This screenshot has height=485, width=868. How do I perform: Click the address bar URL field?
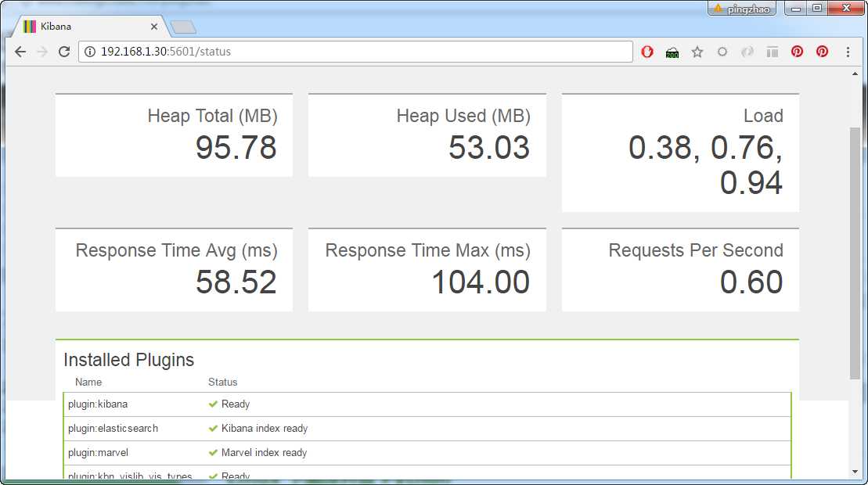click(355, 52)
